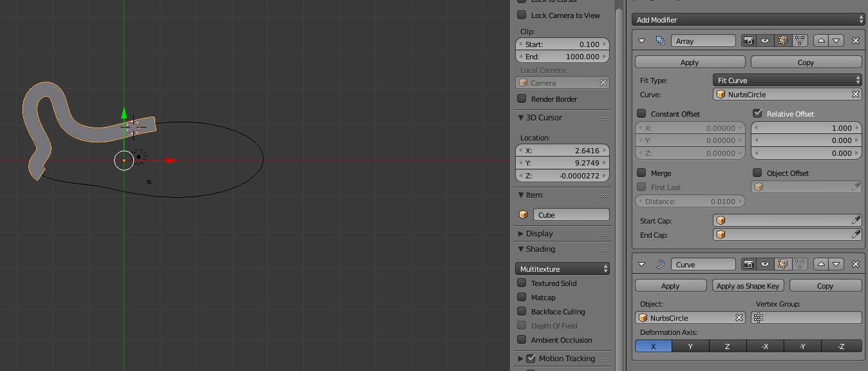Image resolution: width=868 pixels, height=371 pixels.
Task: Move Curve modifier up in stack
Action: click(x=821, y=264)
